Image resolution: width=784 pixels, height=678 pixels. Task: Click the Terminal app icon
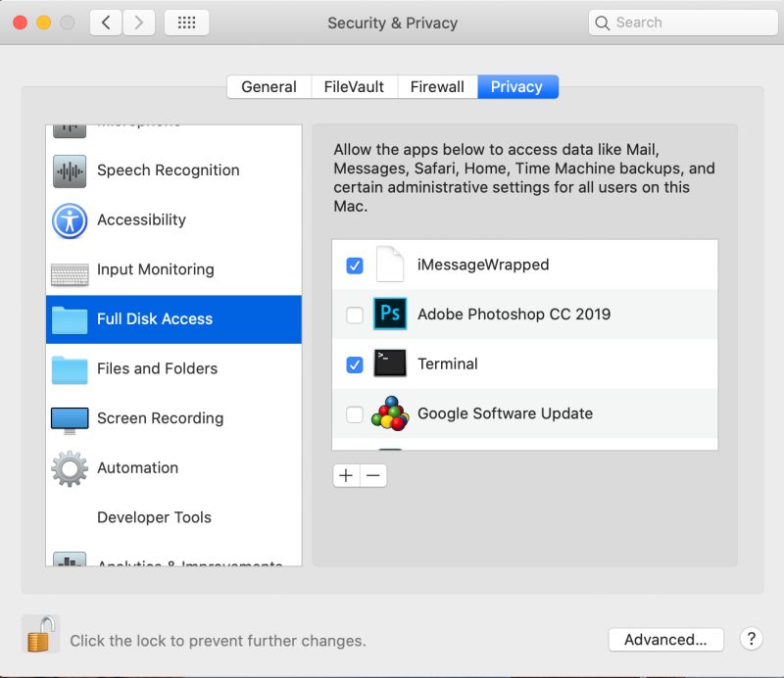389,363
